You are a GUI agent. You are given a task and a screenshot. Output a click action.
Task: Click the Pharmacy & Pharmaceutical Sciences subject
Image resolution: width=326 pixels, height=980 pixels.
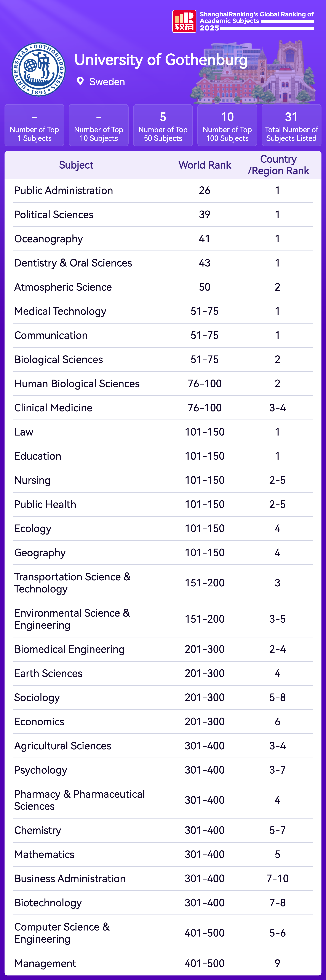[80, 800]
